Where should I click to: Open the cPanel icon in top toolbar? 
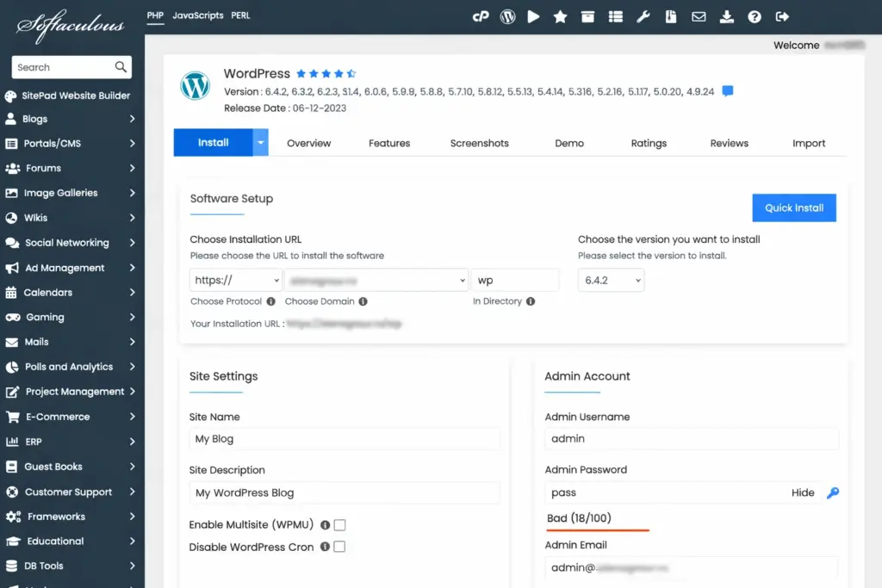point(481,16)
